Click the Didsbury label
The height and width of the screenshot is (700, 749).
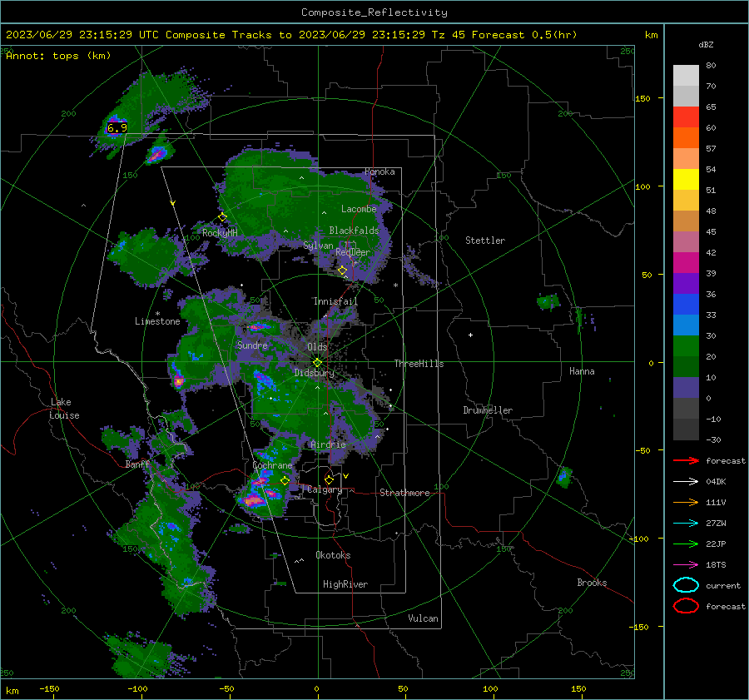pos(315,373)
